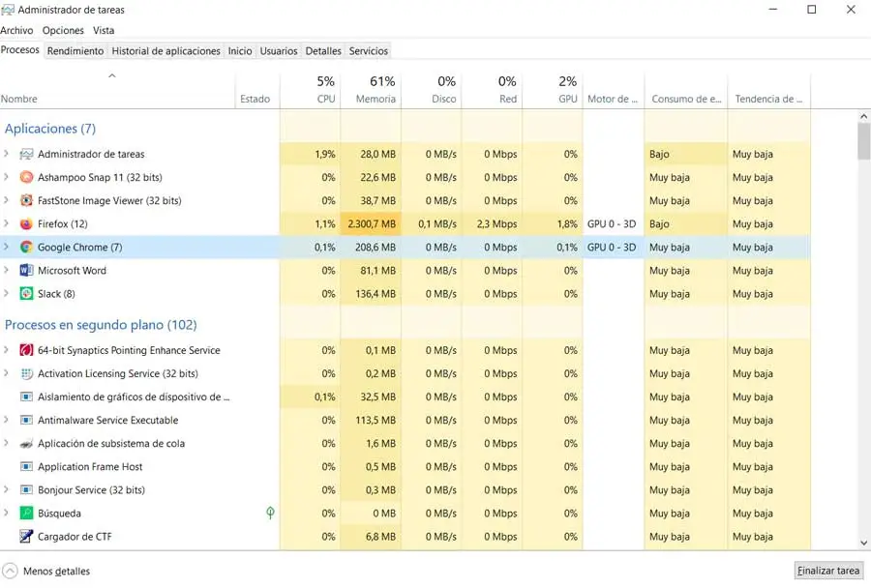Click the Google Chrome process icon
The width and height of the screenshot is (871, 588).
coord(26,248)
